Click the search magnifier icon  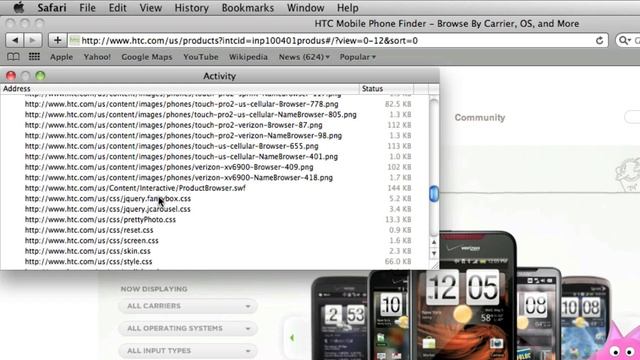(623, 40)
